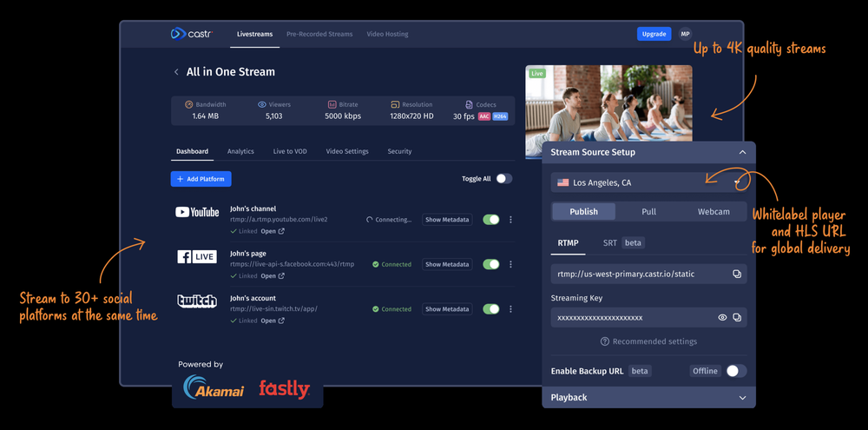Disable the Twitch John's account toggle
The image size is (868, 430).
pos(491,308)
